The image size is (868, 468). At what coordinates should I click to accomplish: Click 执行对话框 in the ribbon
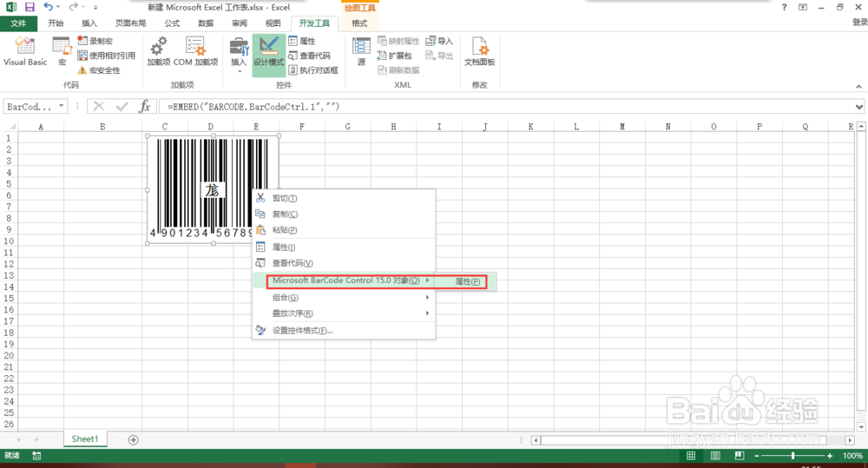(x=313, y=70)
